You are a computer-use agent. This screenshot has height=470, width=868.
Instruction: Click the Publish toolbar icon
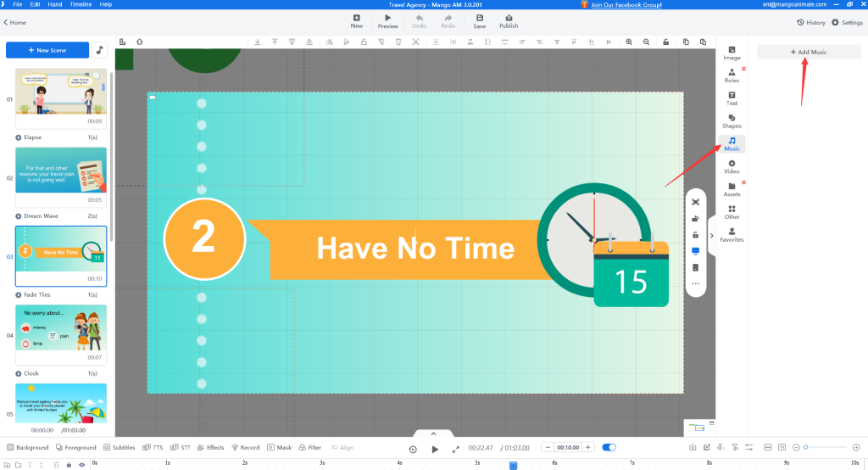click(x=509, y=21)
